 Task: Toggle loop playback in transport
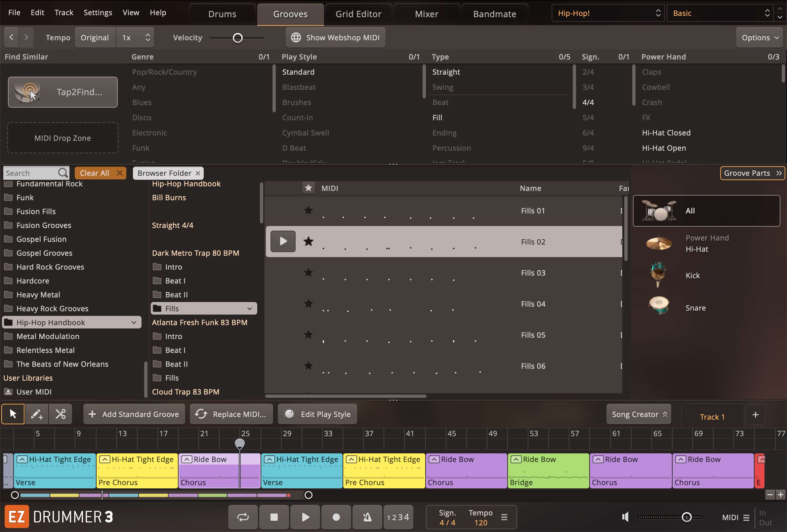click(x=243, y=517)
